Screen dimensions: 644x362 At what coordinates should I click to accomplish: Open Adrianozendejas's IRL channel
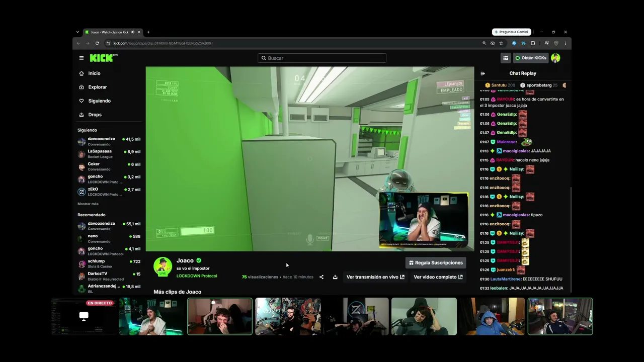click(109, 289)
